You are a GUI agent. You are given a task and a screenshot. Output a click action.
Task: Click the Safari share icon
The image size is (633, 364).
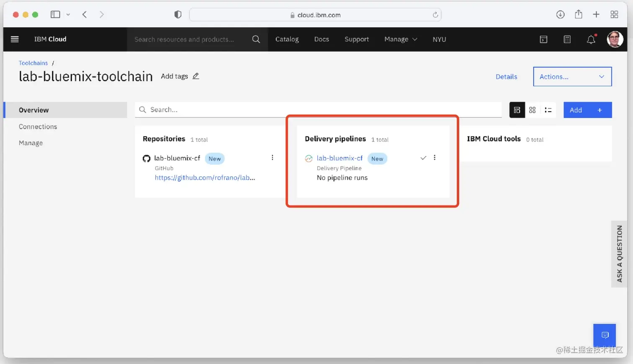pos(579,14)
